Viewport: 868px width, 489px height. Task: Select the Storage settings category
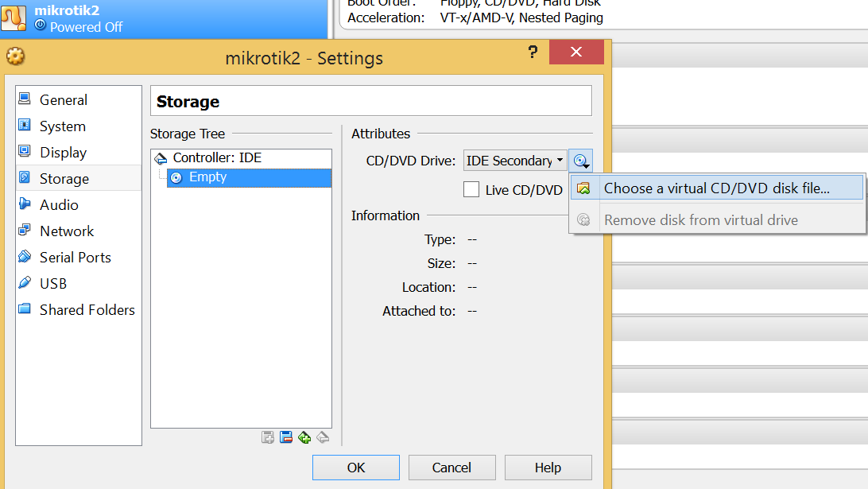pyautogui.click(x=79, y=178)
